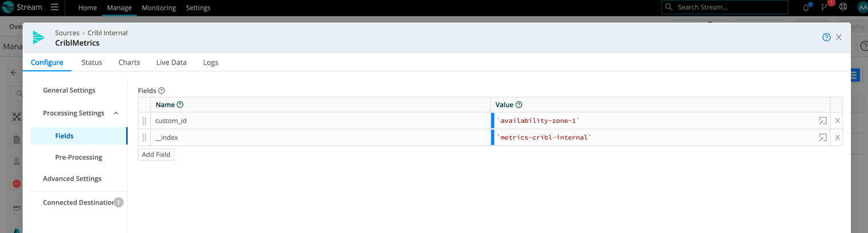Select Pre-Processing in the sidebar
Viewport: 868px width, 233px height.
pos(78,157)
